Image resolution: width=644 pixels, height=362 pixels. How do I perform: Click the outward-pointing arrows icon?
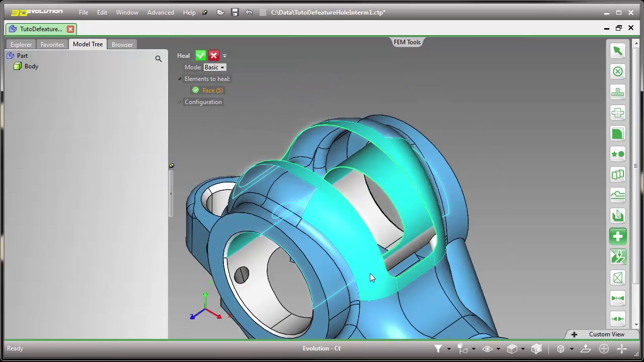pos(618,319)
